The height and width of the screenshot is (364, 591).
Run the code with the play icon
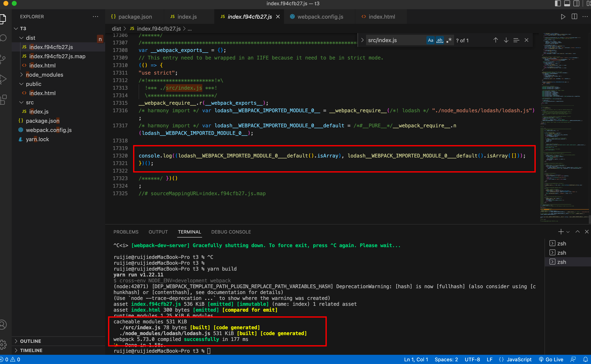click(x=563, y=17)
